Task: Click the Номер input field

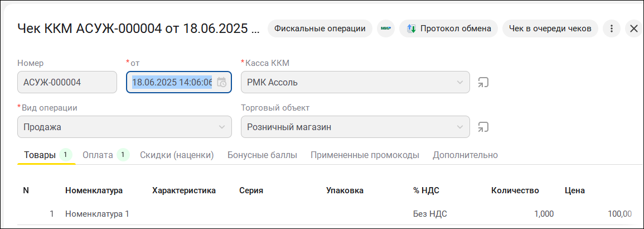Action: [x=67, y=83]
